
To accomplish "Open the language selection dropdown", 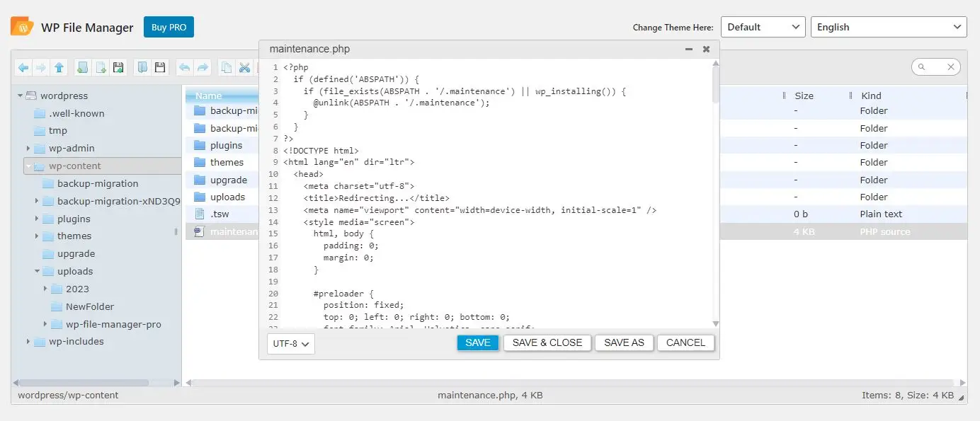I will [x=888, y=27].
